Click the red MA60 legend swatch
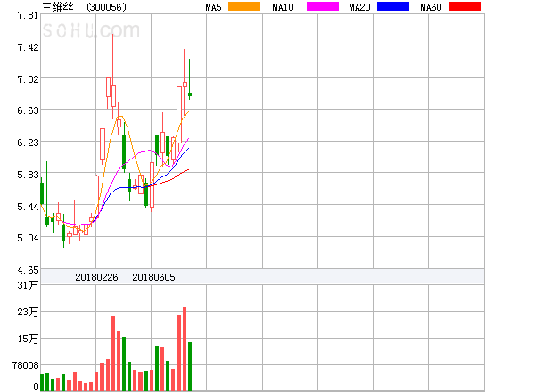 [465, 6]
